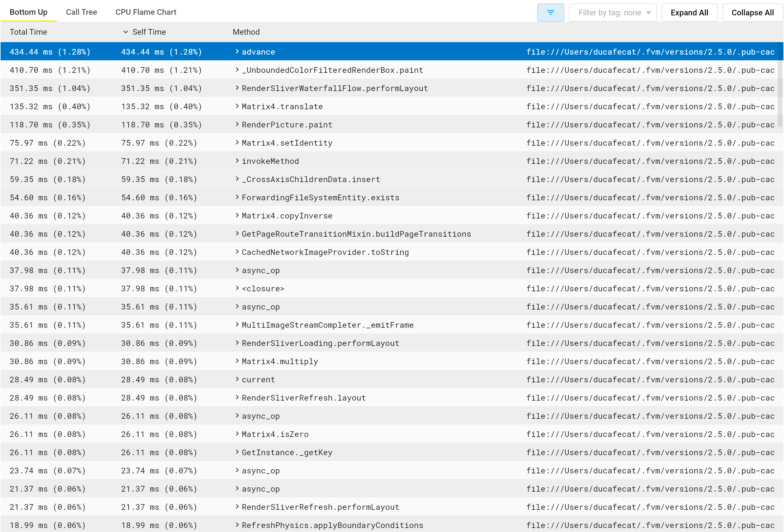The image size is (784, 532).
Task: Click file path in invokeMethod row
Action: pyautogui.click(x=650, y=161)
